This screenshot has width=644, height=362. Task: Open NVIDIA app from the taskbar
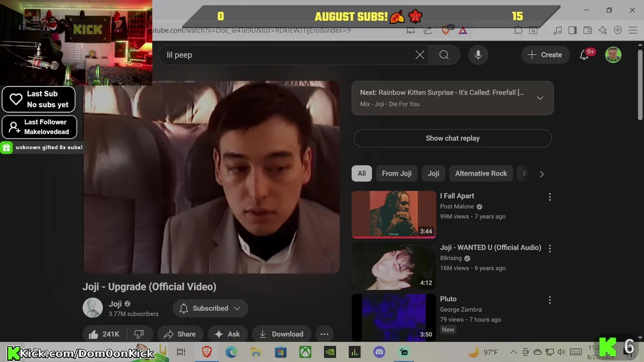click(x=330, y=352)
